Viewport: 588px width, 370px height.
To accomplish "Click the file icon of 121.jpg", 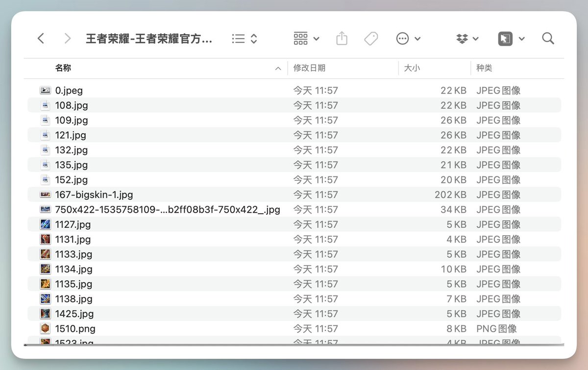I will point(46,135).
